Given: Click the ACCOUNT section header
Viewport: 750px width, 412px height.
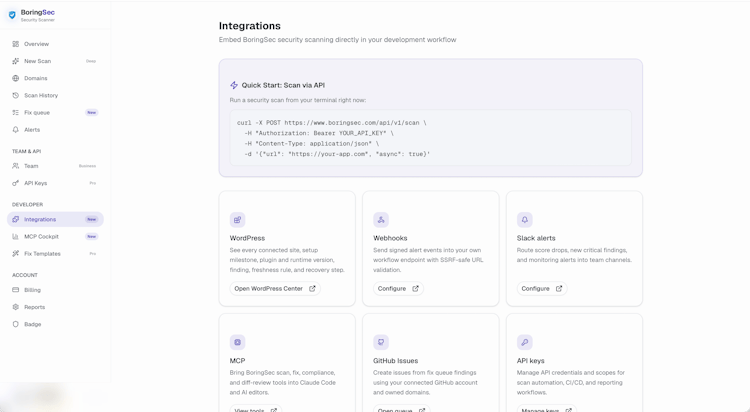Looking at the screenshot, I should point(25,275).
